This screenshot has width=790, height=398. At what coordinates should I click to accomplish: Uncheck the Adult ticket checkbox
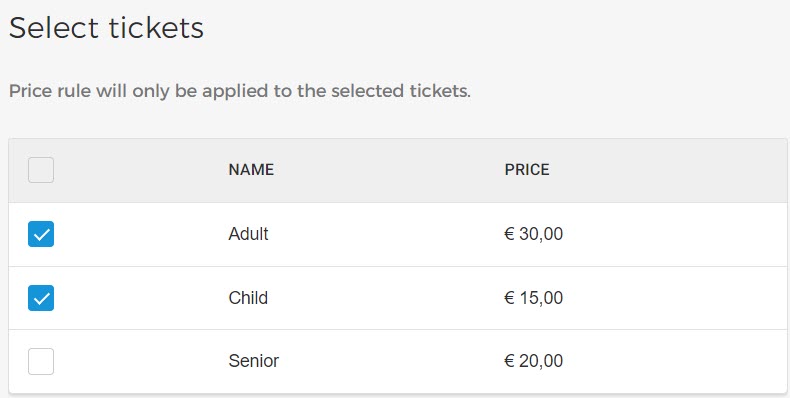[41, 234]
